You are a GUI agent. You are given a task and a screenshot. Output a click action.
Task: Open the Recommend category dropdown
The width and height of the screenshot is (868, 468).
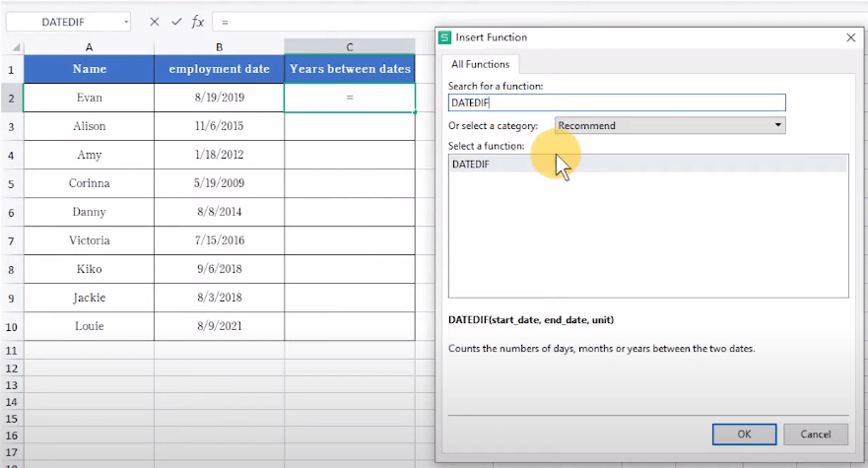tap(670, 125)
